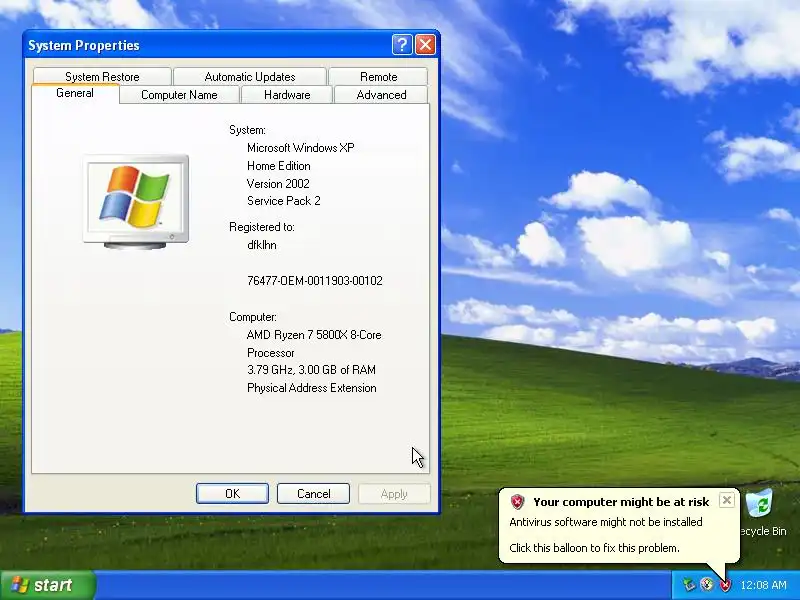Viewport: 800px width, 600px height.
Task: Click the Safely Remove Hardware tray icon
Action: [689, 585]
